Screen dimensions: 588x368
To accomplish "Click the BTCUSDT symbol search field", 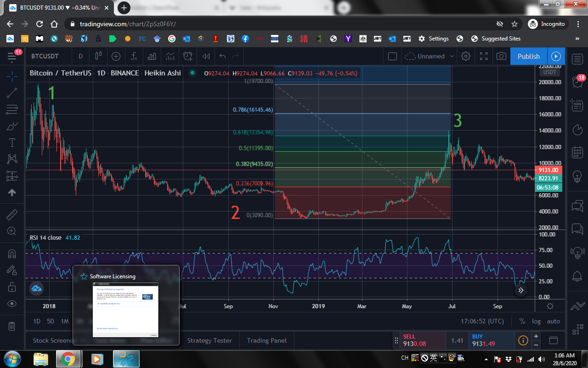I will (x=45, y=56).
